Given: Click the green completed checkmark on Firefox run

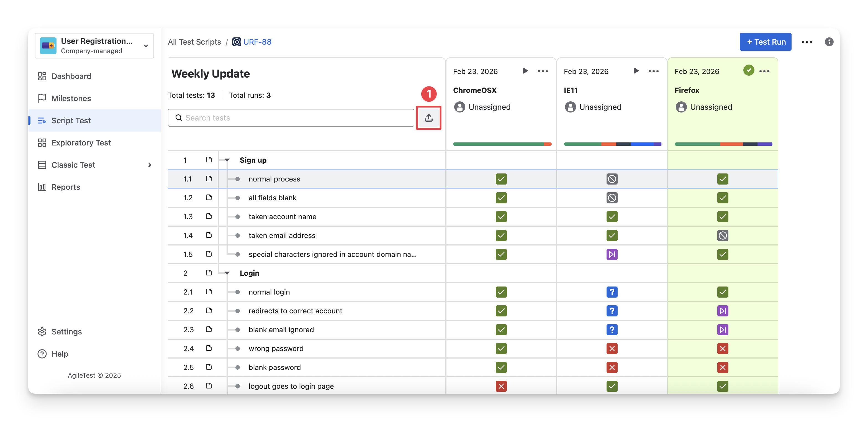Looking at the screenshot, I should (x=748, y=70).
